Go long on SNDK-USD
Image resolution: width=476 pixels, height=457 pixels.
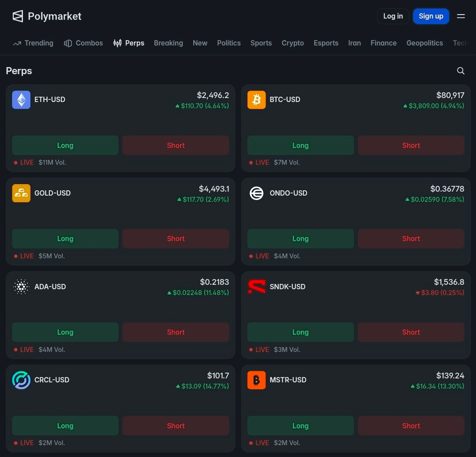(300, 332)
